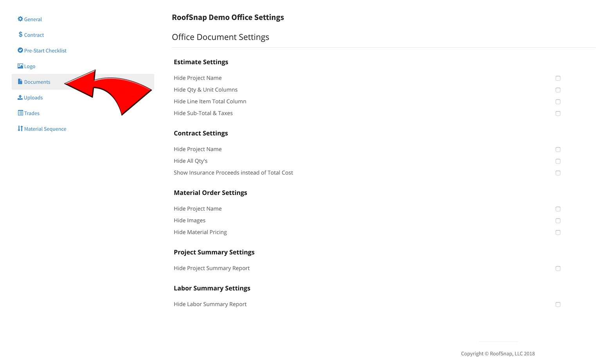Click the Estimate Settings heading
This screenshot has width=596, height=364.
click(x=201, y=62)
